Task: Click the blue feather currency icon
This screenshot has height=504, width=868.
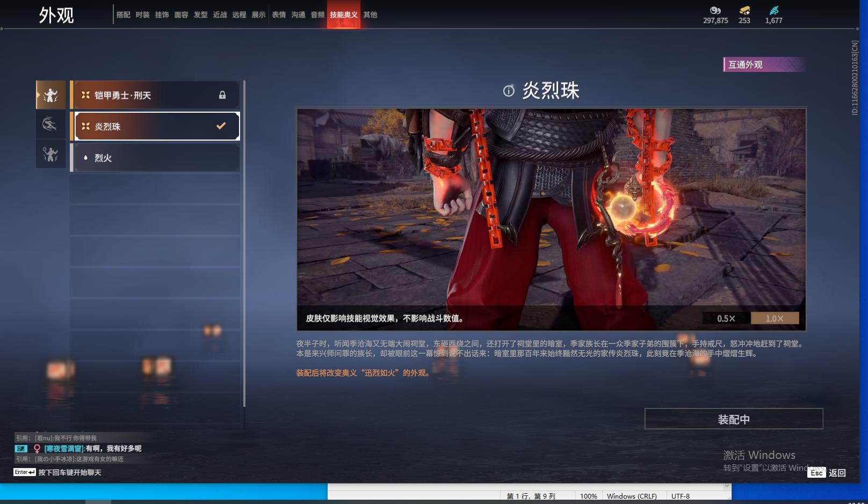Action: pyautogui.click(x=774, y=10)
